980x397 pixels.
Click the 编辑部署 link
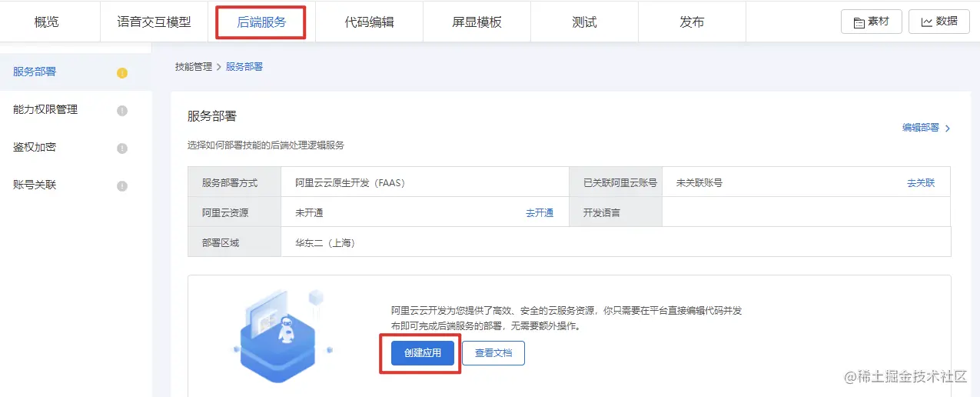(x=921, y=128)
